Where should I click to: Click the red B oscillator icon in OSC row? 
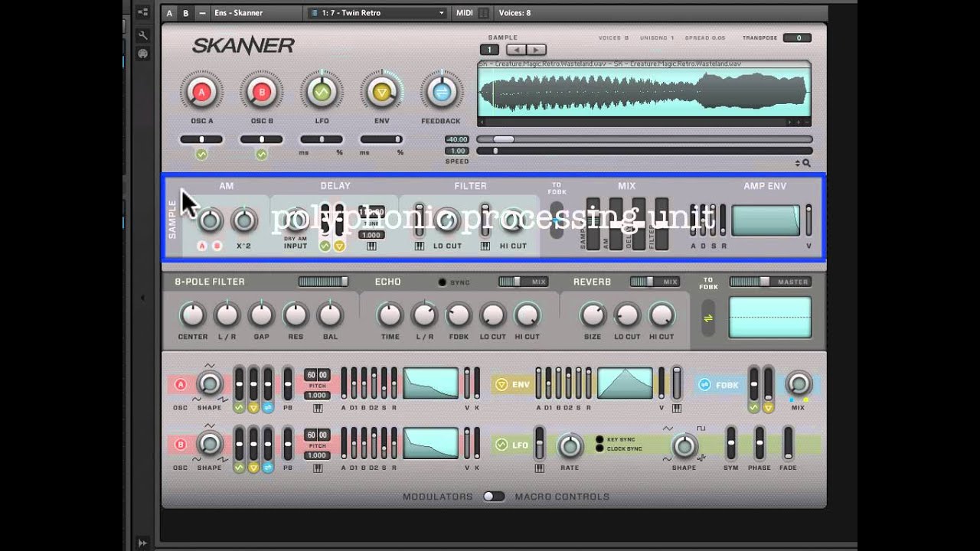[x=181, y=444]
